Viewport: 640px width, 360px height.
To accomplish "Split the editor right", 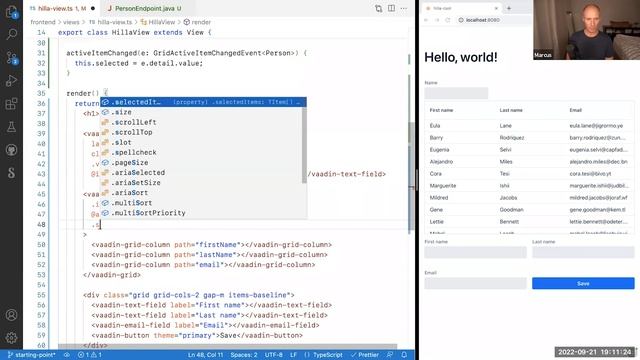I will tap(391, 9).
